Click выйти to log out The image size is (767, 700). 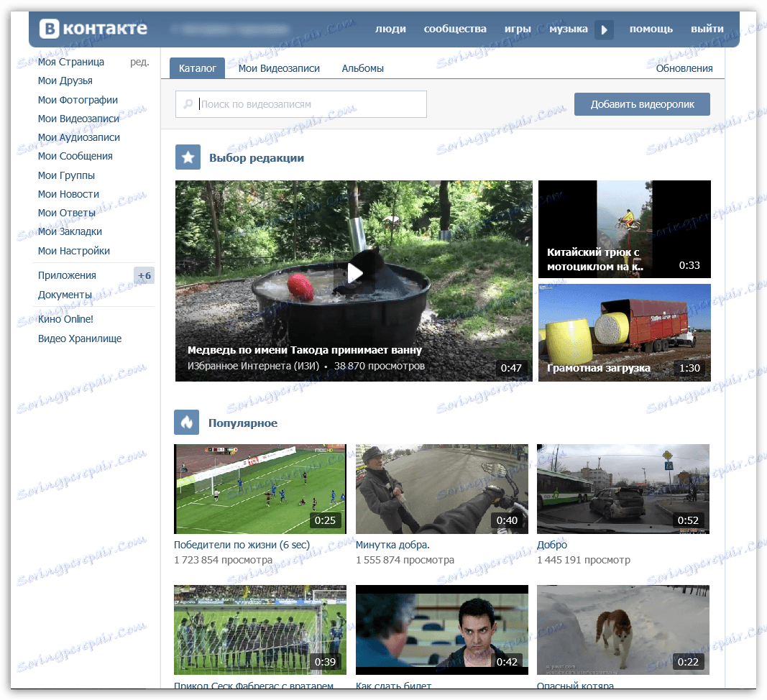pos(707,29)
